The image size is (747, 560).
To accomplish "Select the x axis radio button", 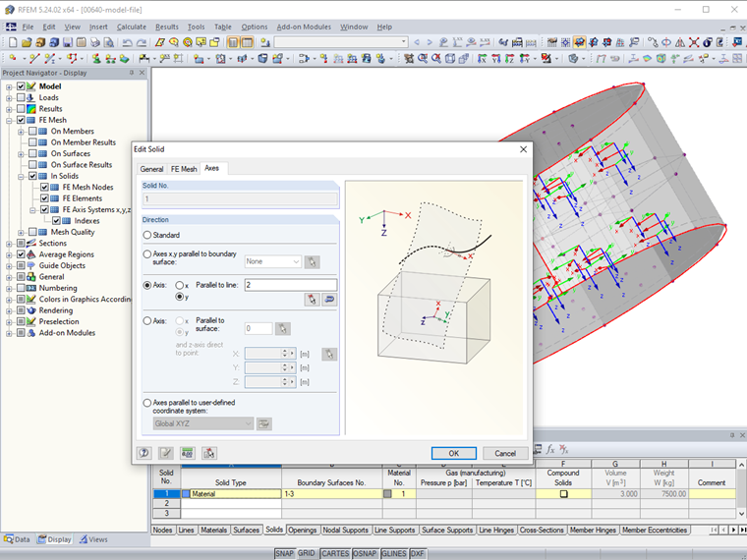I will click(x=180, y=285).
